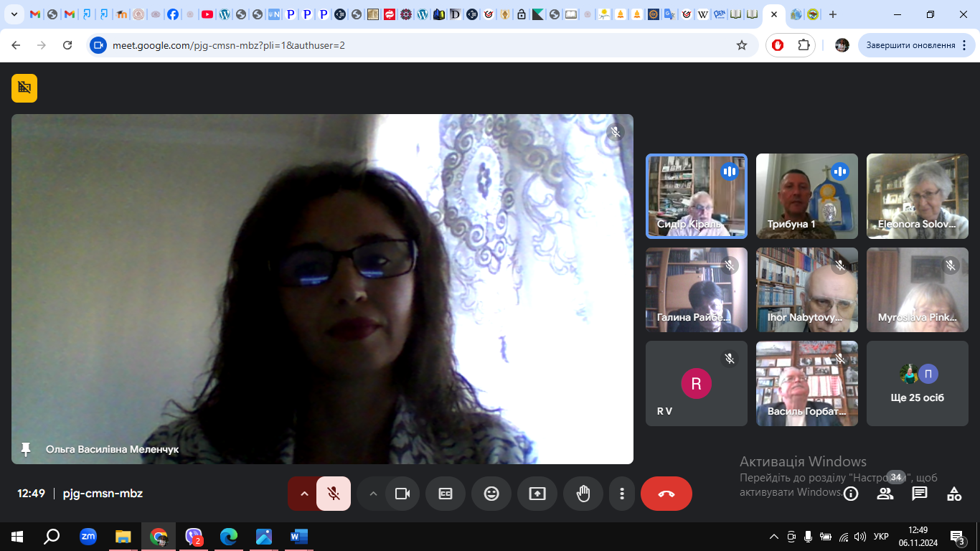Screen dimensions: 980x551
Task: Expand video settings chevron beside camera
Action: [372, 494]
